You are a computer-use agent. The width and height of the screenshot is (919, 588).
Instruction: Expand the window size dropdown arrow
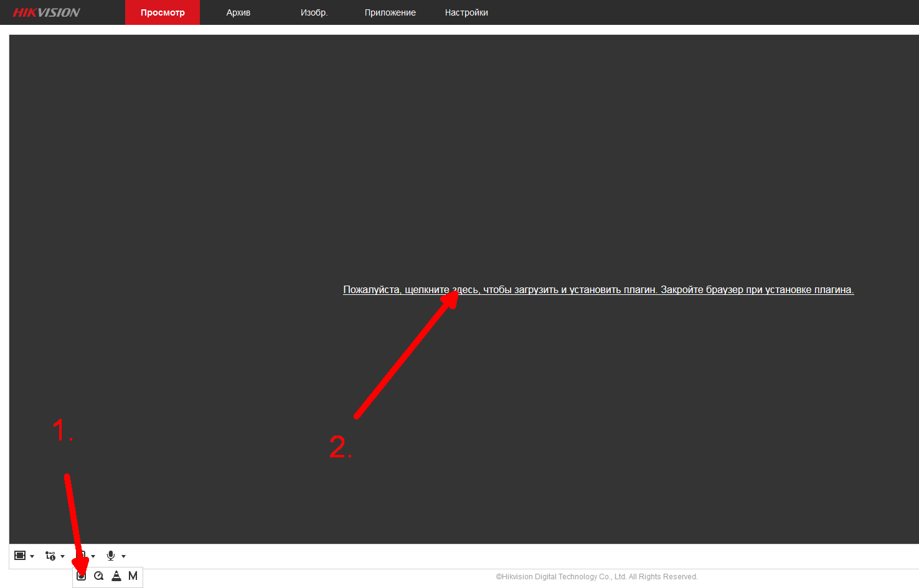pyautogui.click(x=32, y=556)
